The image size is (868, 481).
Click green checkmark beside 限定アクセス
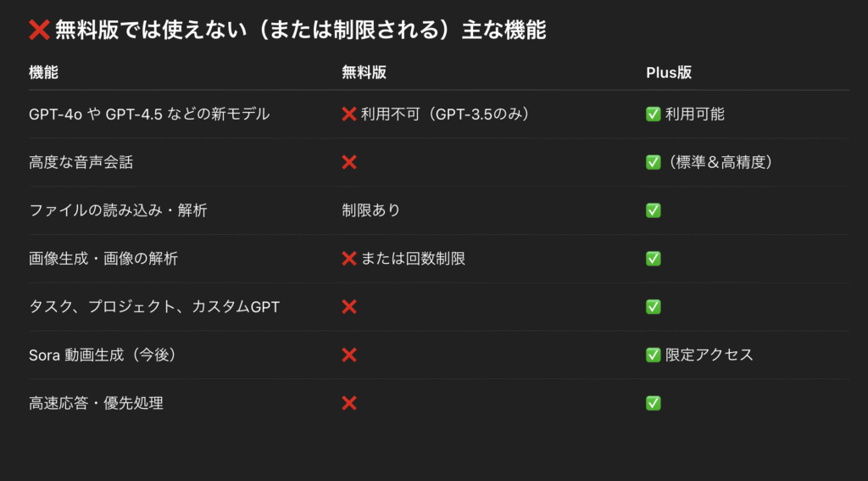click(654, 355)
